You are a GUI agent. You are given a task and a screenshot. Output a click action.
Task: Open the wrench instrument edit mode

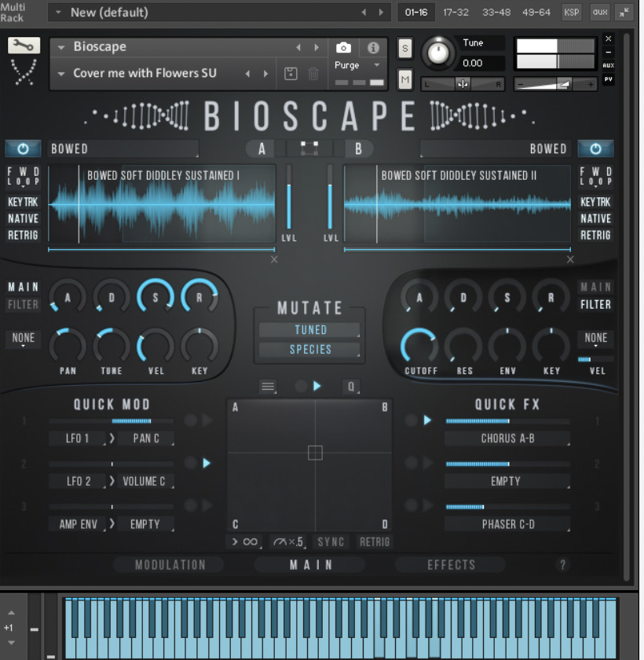click(x=24, y=46)
